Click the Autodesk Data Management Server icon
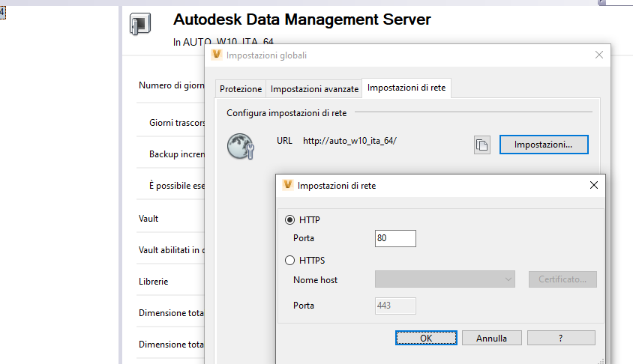 coord(140,24)
